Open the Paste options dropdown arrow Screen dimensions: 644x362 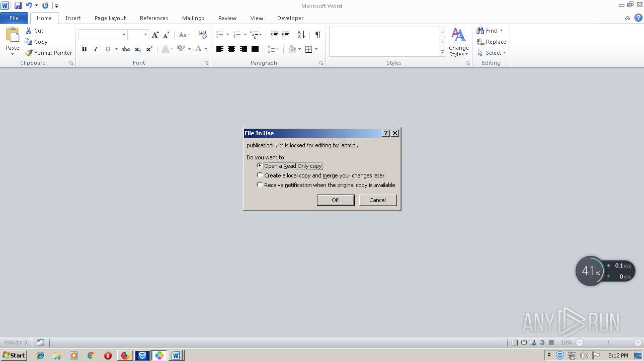pyautogui.click(x=12, y=54)
